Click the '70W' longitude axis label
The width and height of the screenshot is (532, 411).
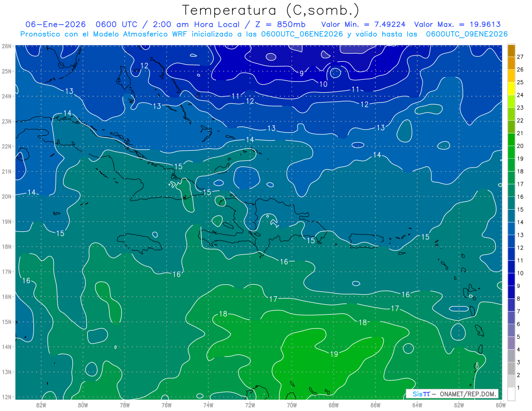(292, 405)
